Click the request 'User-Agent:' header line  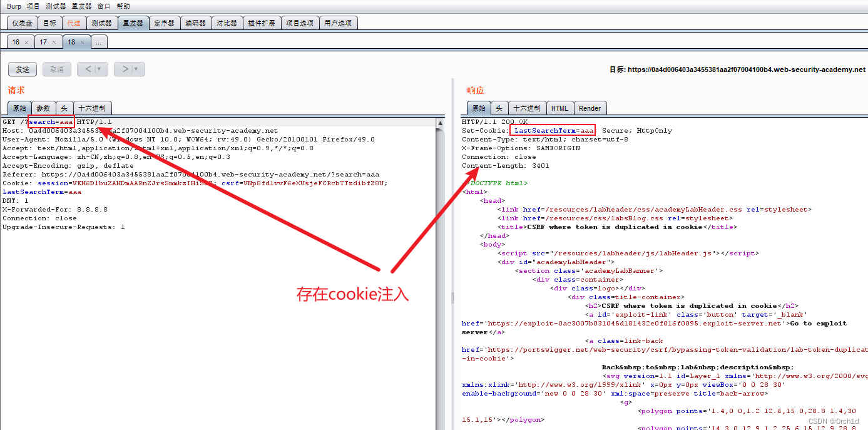coord(188,140)
